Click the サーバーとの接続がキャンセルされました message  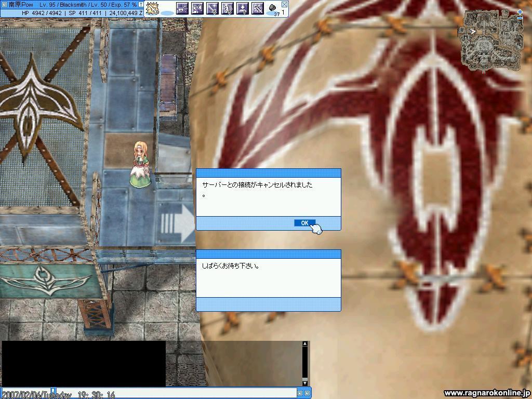coord(257,185)
